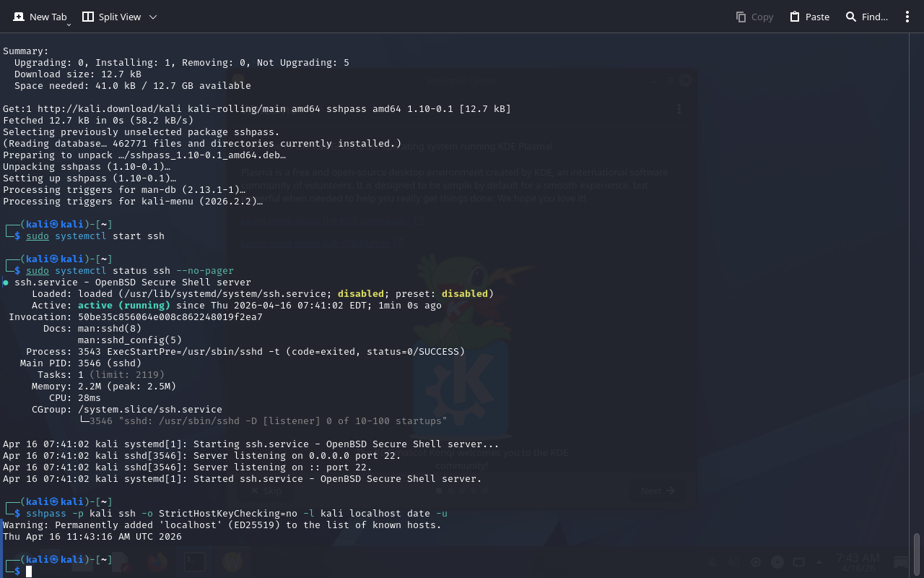Image resolution: width=924 pixels, height=578 pixels.
Task: Click the man:sshd_config(5) docs reference
Action: click(130, 340)
